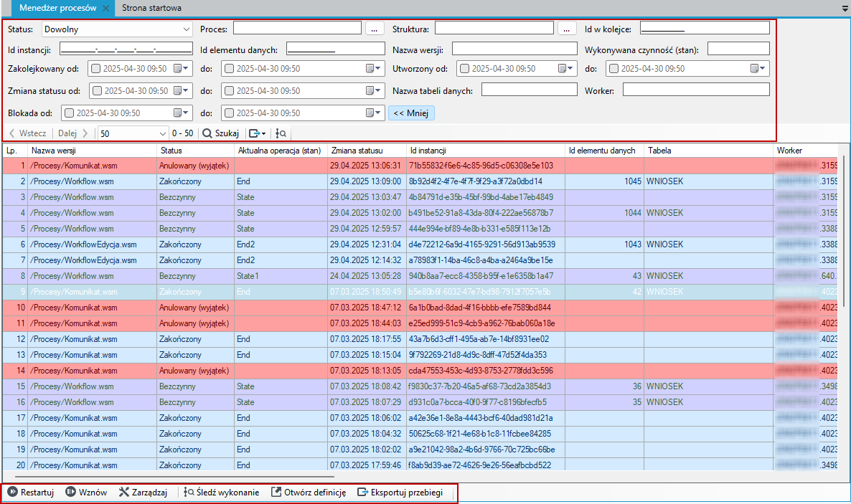Open Zarządzaj tools option

[144, 492]
